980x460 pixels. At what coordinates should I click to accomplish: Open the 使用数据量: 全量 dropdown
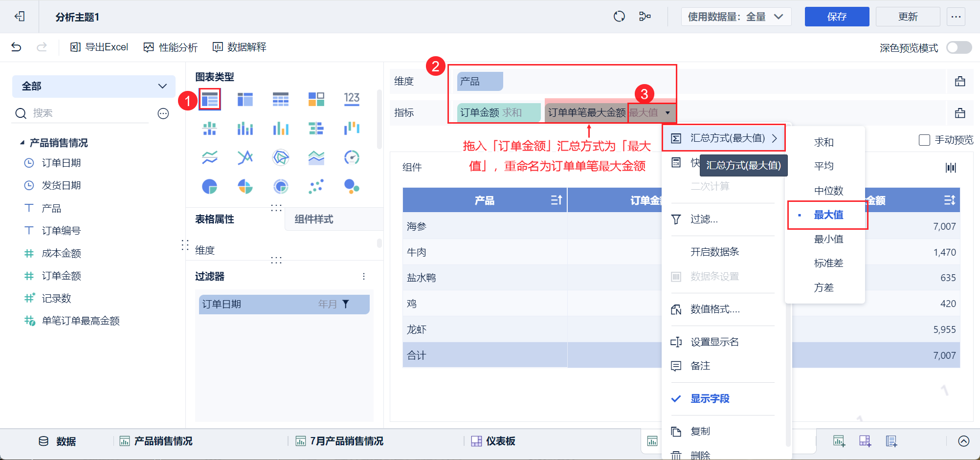point(735,17)
